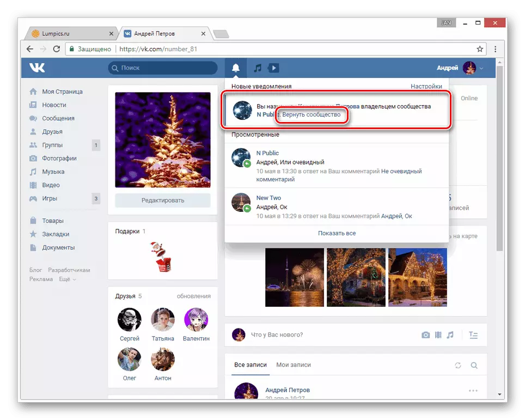525x420 pixels.
Task: Open Настройки in notifications panel
Action: [x=426, y=86]
